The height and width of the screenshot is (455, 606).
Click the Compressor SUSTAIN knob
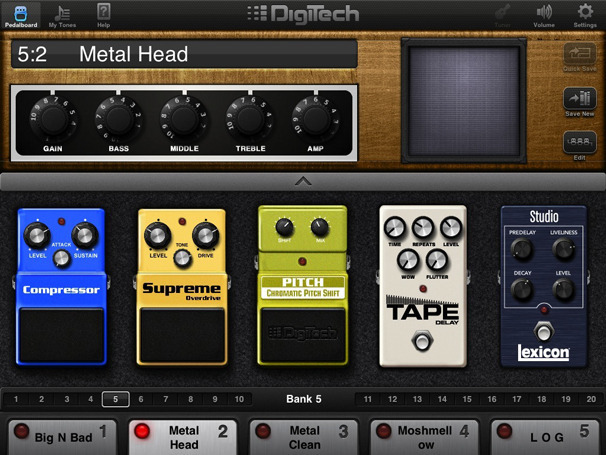tap(85, 235)
